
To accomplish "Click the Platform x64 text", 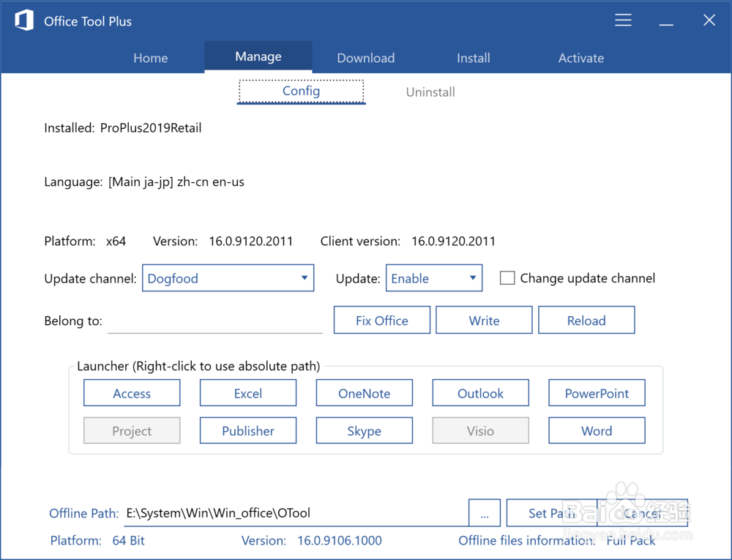I will coord(85,242).
